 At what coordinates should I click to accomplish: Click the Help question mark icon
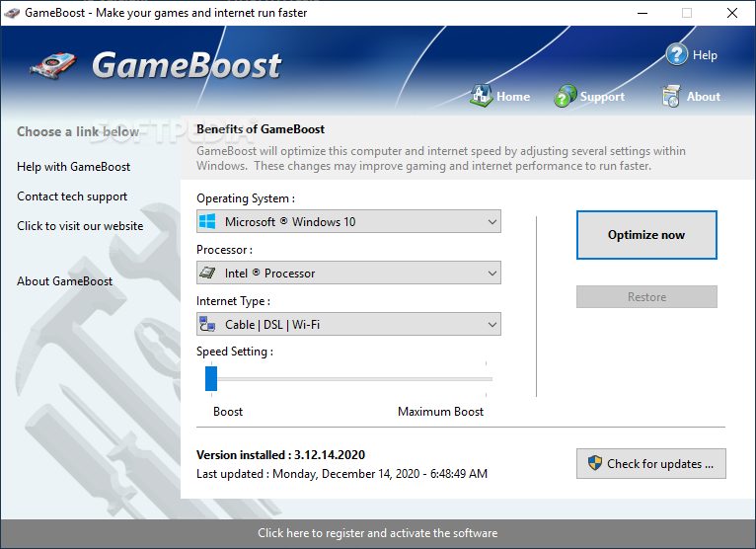[677, 54]
